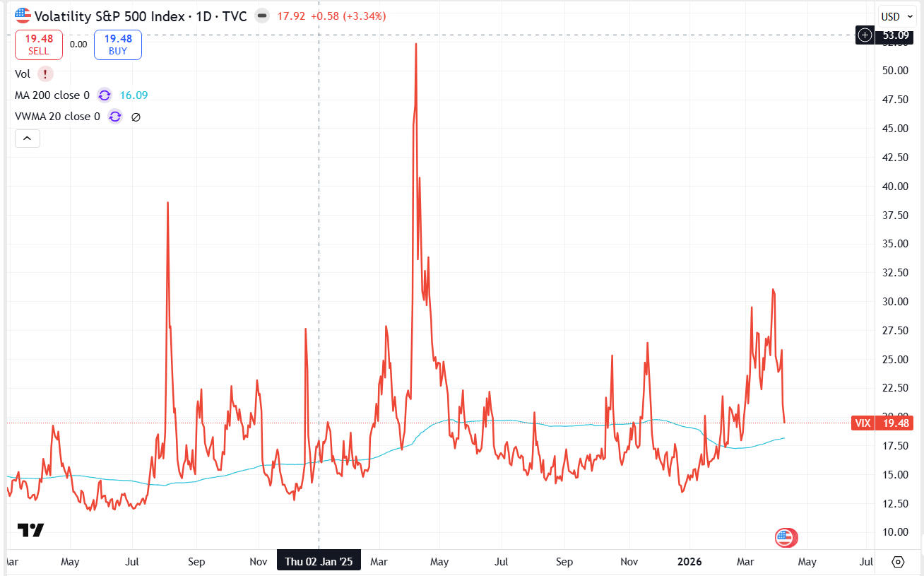The image size is (924, 576).
Task: Click the BUY 19.48 button
Action: click(117, 45)
